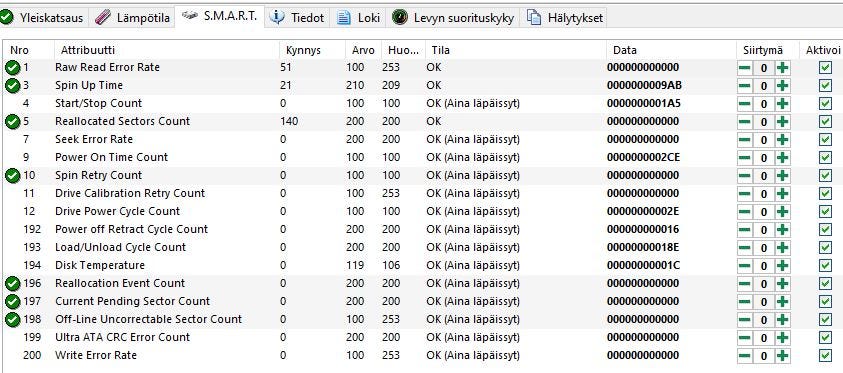The height and width of the screenshot is (373, 843).
Task: Toggle Aktivoi checkbox for Spin Up Time
Action: pos(825,86)
